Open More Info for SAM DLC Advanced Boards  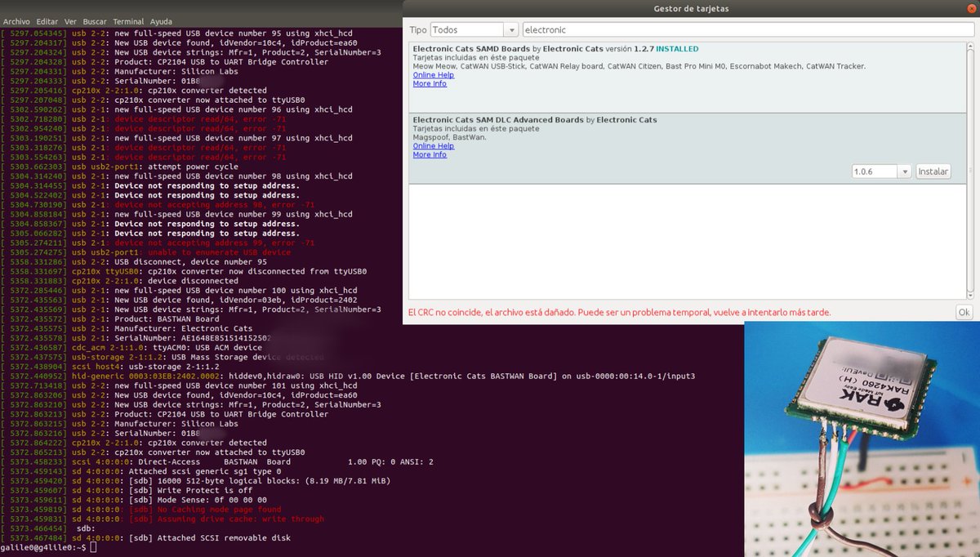point(430,154)
